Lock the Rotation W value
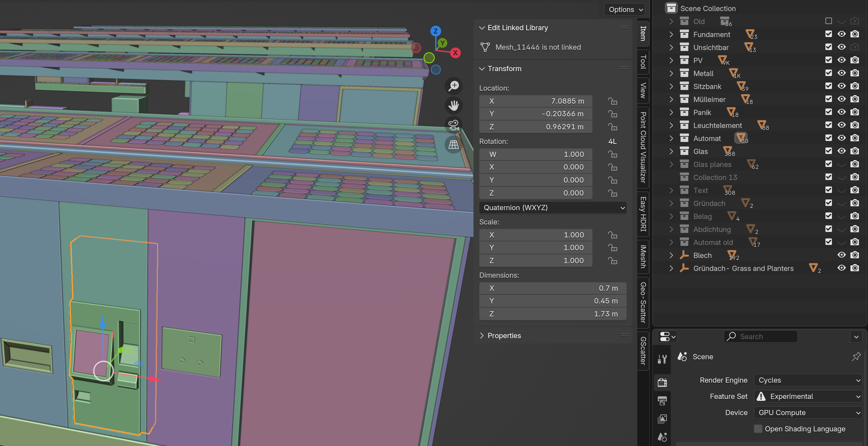Viewport: 868px width, 446px height. click(x=612, y=154)
